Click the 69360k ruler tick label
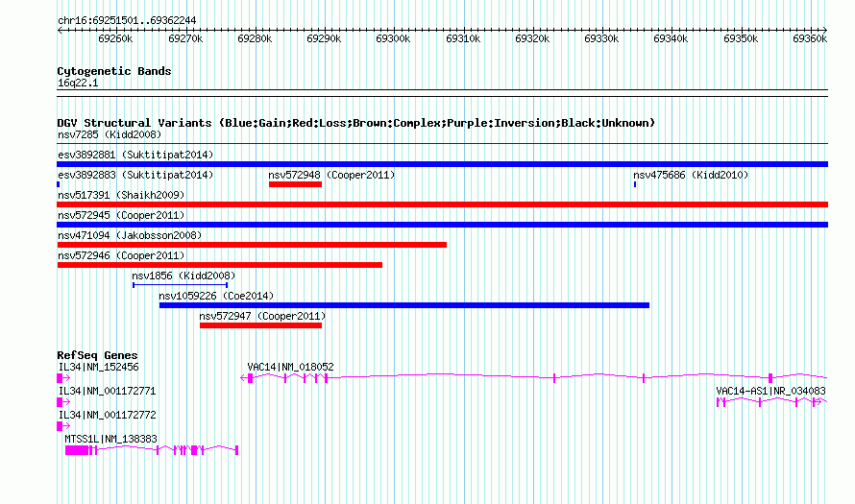This screenshot has width=855, height=504. click(x=810, y=39)
